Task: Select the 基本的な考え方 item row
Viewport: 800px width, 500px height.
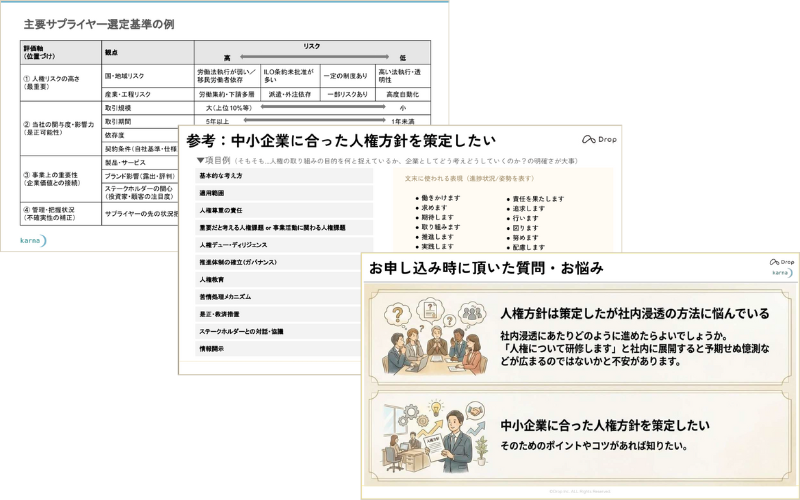Action: (x=284, y=176)
